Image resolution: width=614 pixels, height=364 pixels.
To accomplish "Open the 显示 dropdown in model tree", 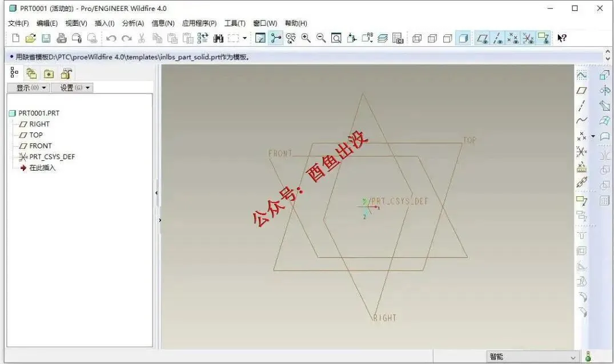I will coord(28,88).
